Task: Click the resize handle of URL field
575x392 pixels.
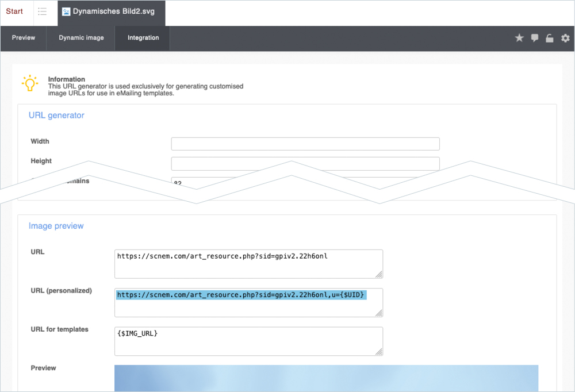Action: pos(379,275)
